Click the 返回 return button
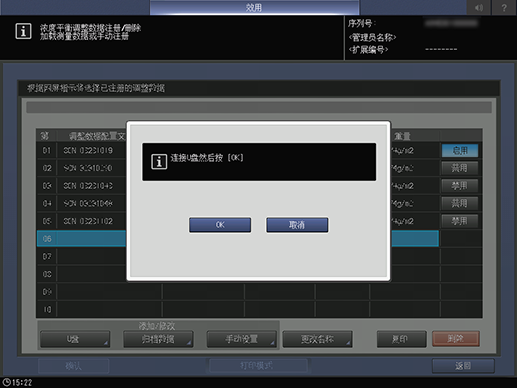This screenshot has width=517, height=388. (x=463, y=366)
